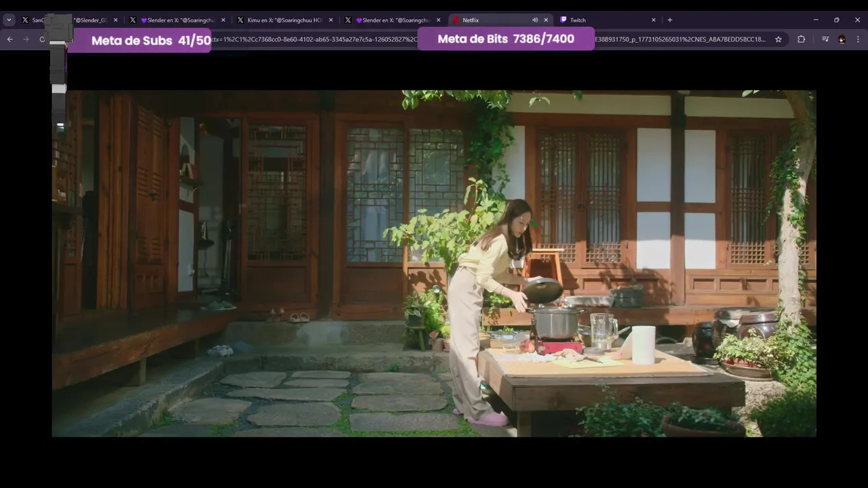Open the Chrome three-dot menu
868x488 pixels.
tap(859, 39)
